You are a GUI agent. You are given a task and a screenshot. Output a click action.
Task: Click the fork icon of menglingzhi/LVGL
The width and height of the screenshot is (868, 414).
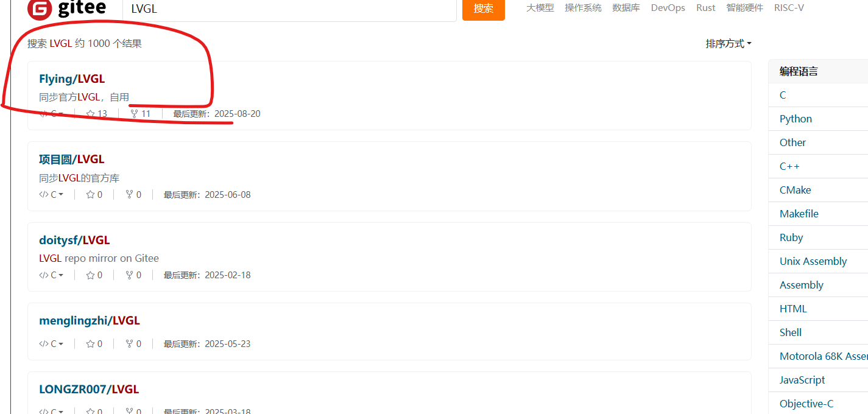[x=129, y=344]
